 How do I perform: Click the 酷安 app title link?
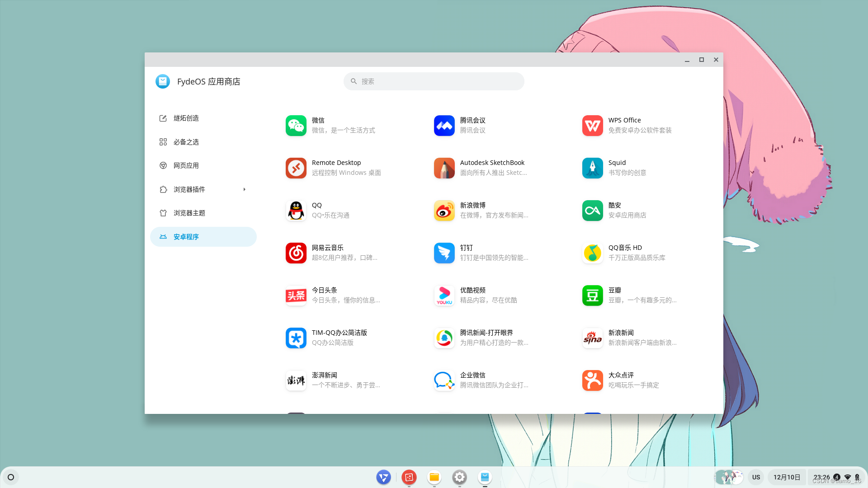(614, 205)
